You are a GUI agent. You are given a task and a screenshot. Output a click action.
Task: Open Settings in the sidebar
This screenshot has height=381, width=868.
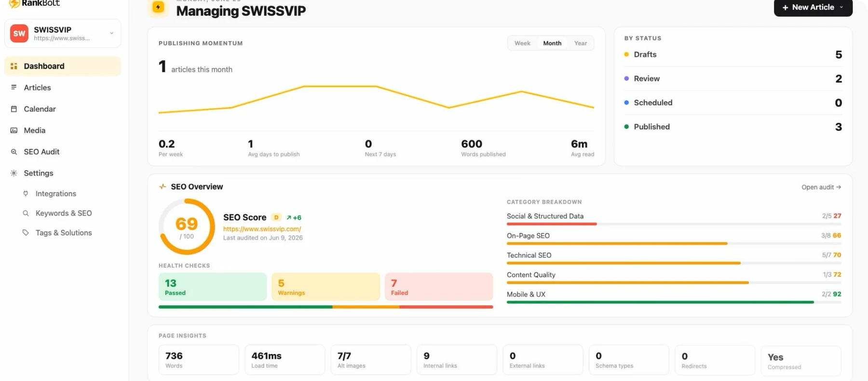(x=63, y=173)
